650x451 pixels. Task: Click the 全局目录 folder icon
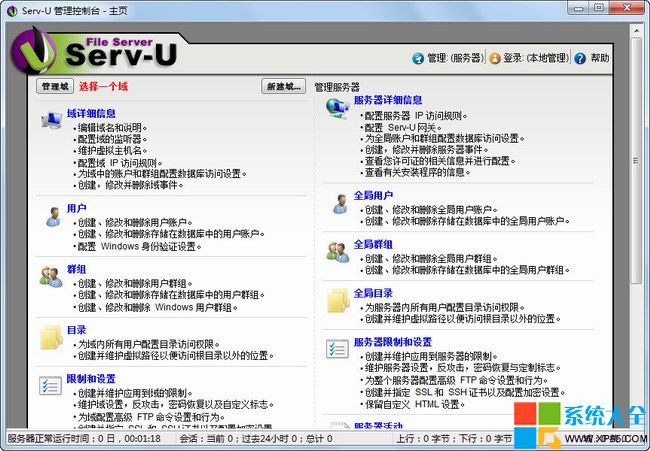click(337, 300)
